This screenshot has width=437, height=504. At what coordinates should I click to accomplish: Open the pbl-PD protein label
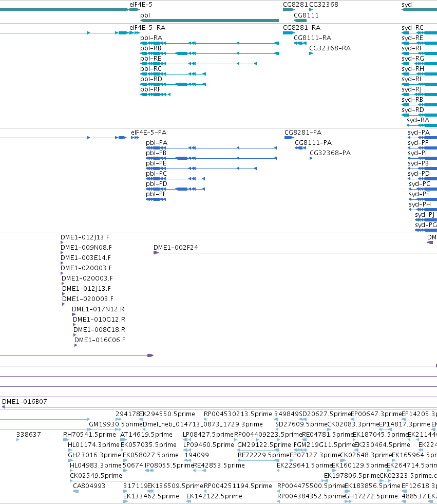tap(157, 184)
